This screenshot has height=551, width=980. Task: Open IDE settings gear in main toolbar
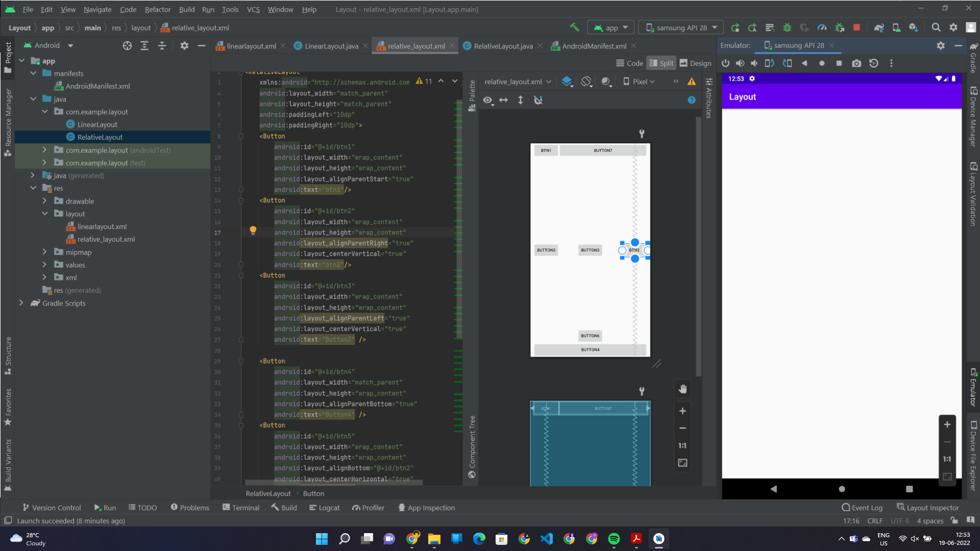953,28
